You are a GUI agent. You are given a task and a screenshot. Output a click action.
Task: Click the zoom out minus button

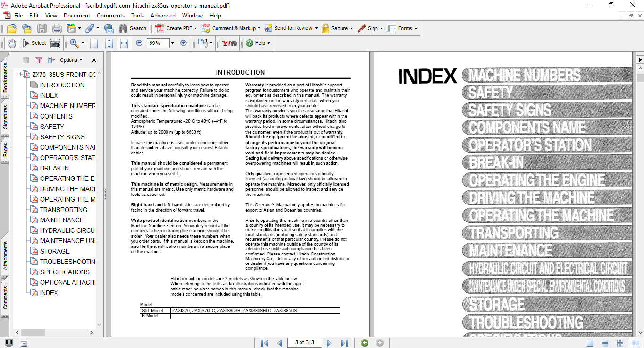(x=139, y=43)
